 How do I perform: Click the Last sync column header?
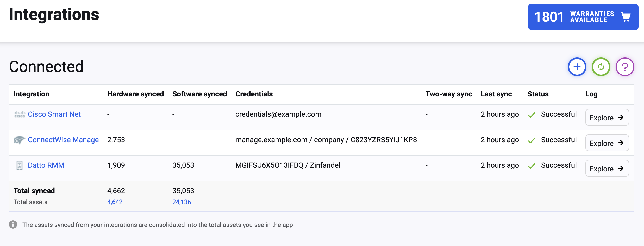point(496,94)
